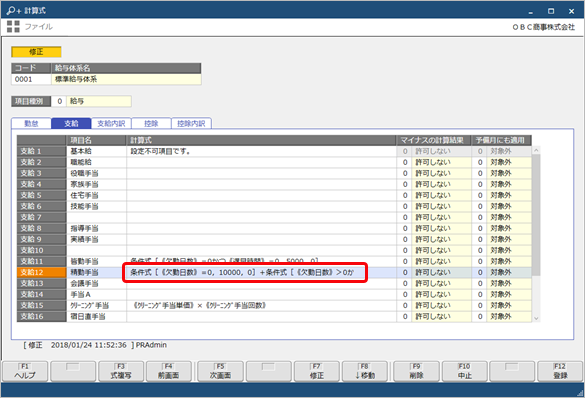Go to next screen with F5 次画面
585x398 pixels.
[220, 371]
